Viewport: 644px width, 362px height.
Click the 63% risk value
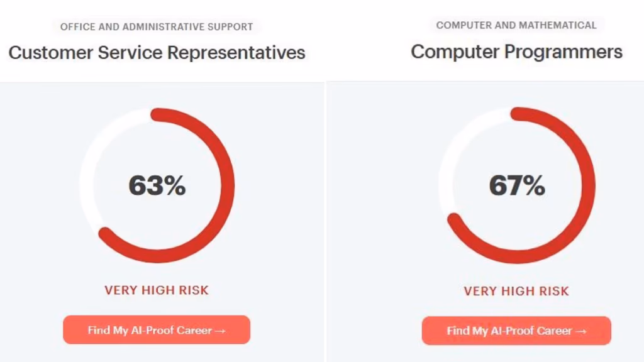(157, 185)
